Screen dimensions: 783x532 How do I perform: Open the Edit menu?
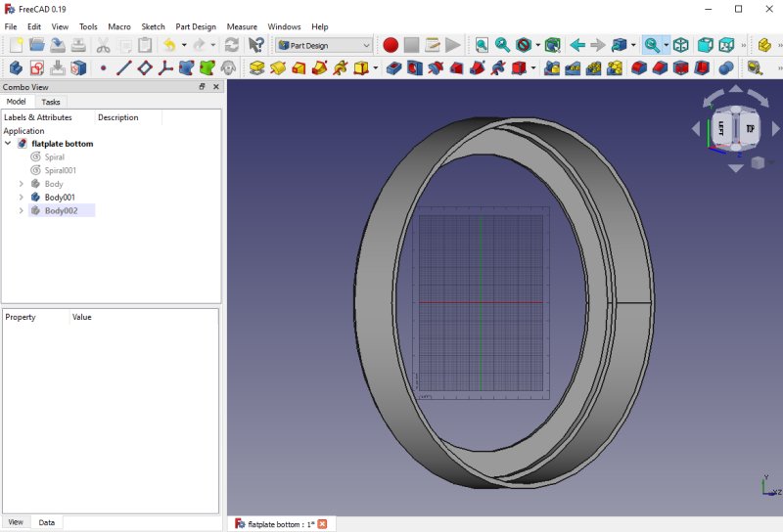[34, 26]
